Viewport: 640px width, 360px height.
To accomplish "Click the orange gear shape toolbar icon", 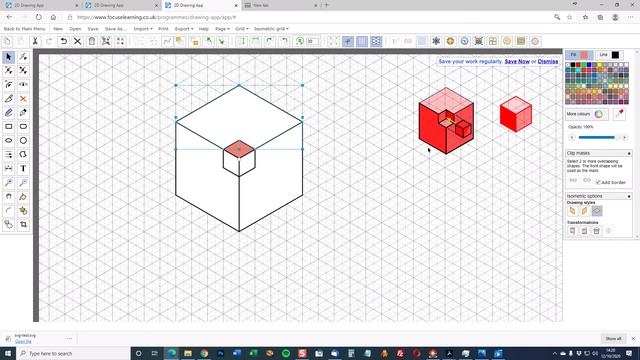I will 450,41.
